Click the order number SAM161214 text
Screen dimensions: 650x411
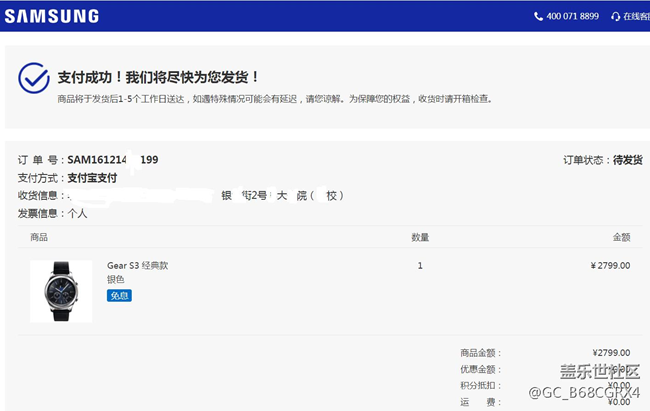[x=112, y=160]
